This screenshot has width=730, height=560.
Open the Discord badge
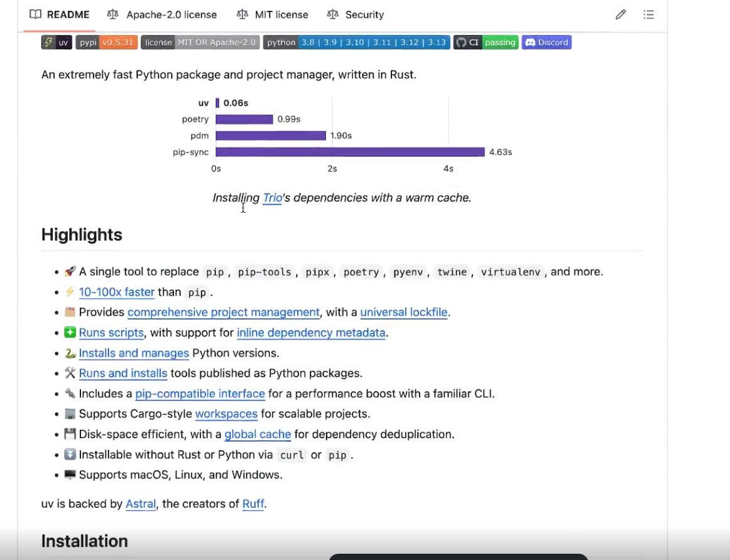click(x=547, y=42)
